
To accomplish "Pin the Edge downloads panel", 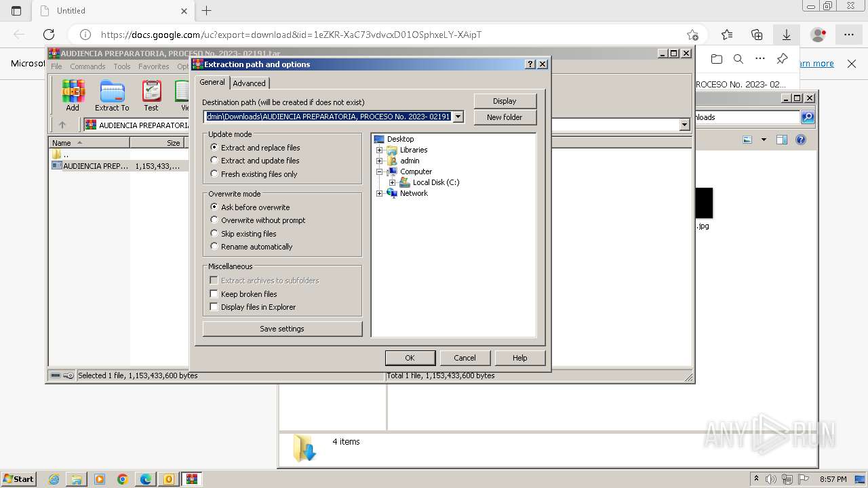I will [x=782, y=59].
